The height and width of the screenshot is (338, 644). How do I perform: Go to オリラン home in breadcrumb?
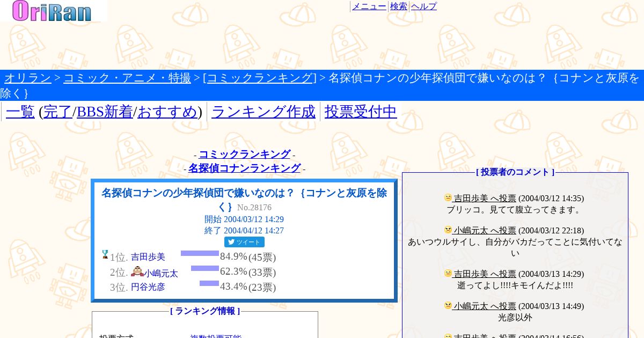[x=28, y=78]
